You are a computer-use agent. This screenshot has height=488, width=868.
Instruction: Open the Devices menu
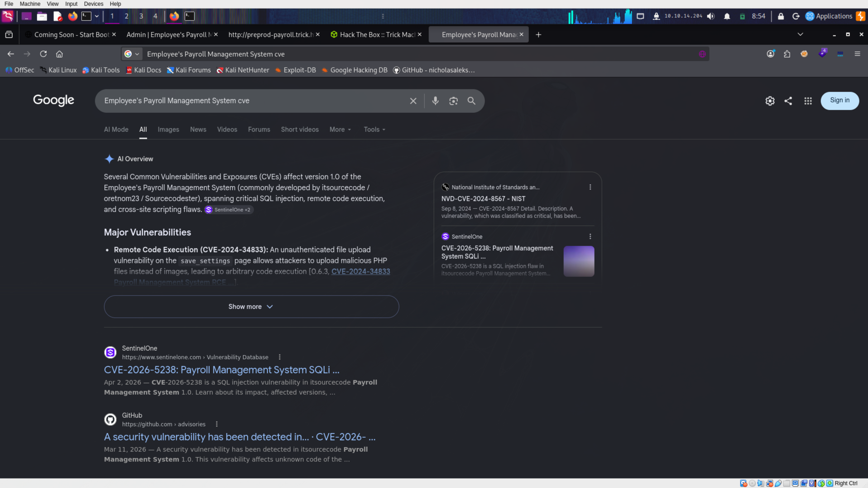[93, 4]
